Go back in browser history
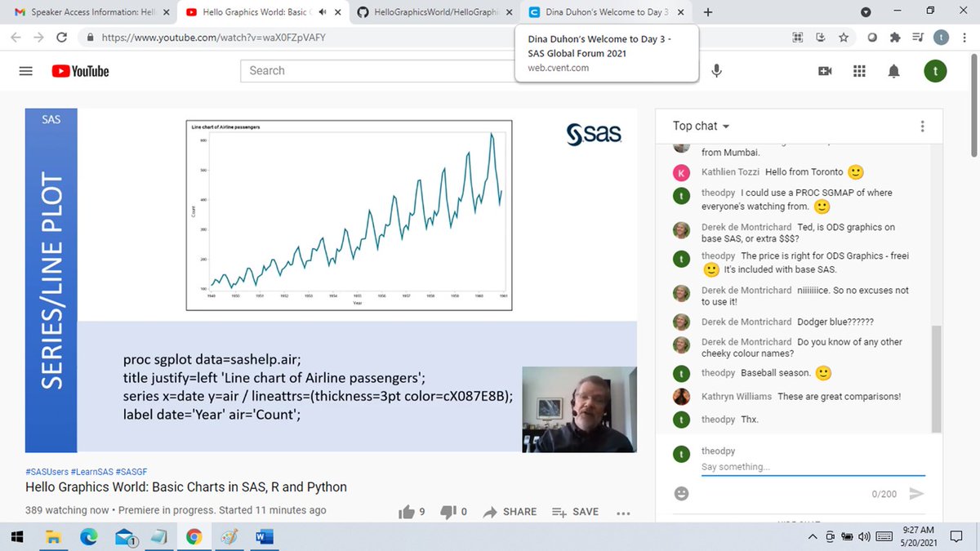The height and width of the screenshot is (551, 980). pyautogui.click(x=16, y=38)
